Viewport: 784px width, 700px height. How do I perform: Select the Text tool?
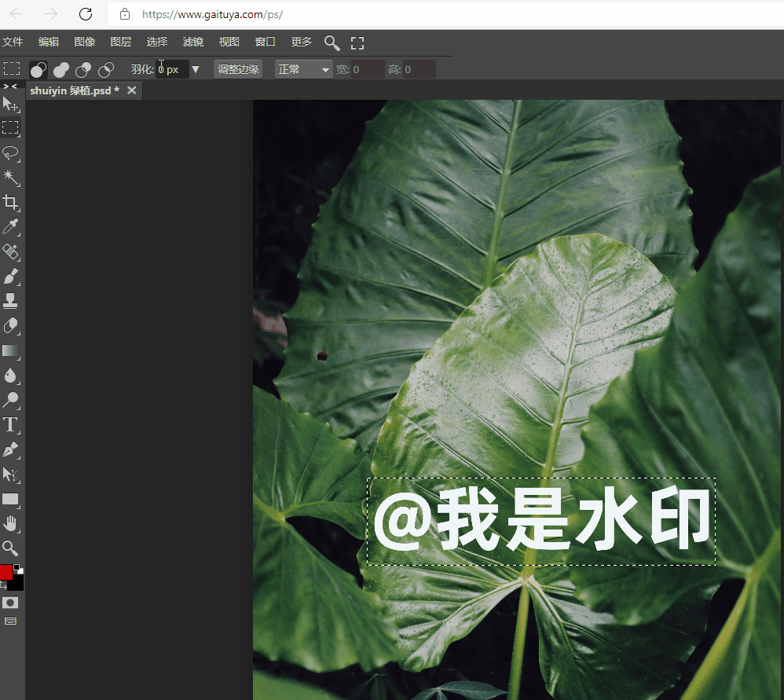pyautogui.click(x=11, y=425)
